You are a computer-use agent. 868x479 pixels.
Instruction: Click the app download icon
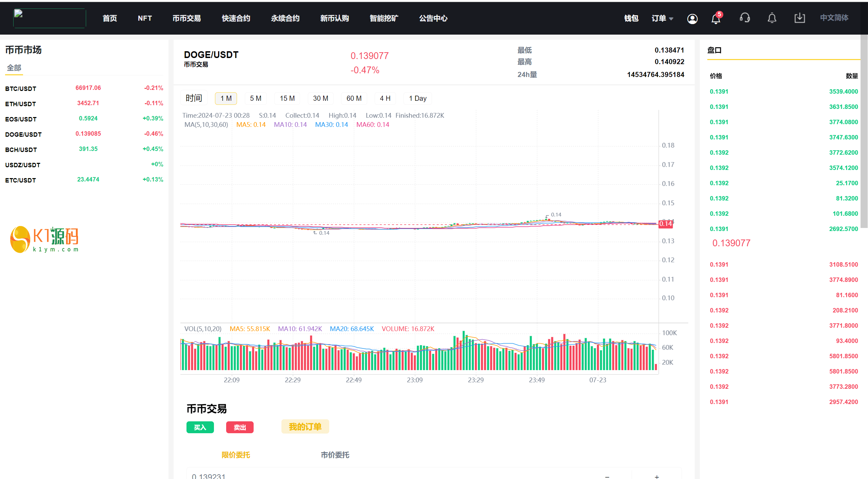pos(800,18)
